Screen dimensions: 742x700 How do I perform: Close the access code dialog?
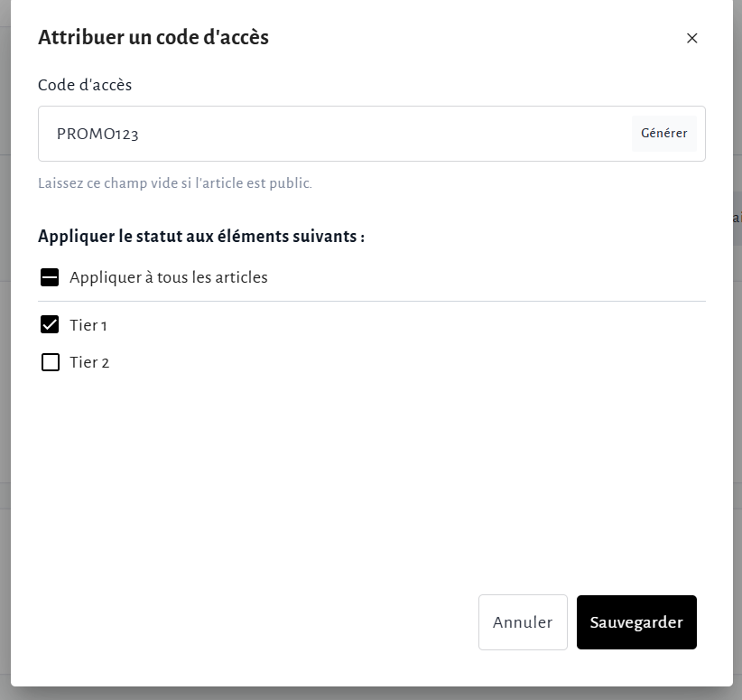[692, 38]
